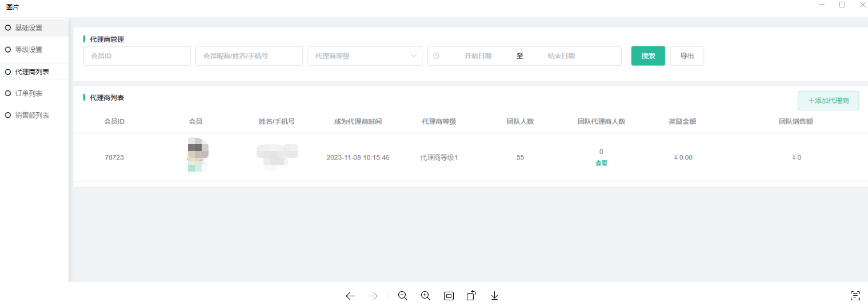
Task: Click the 会员ID input field
Action: pos(137,56)
